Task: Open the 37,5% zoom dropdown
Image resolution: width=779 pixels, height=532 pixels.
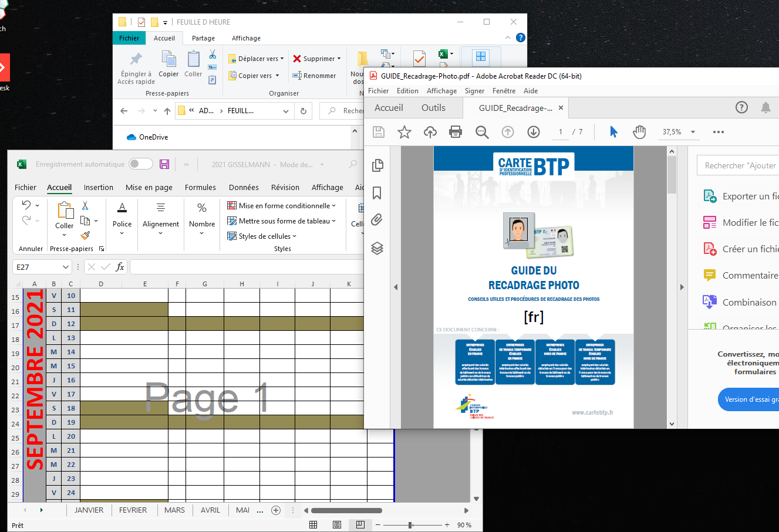Action: 693,132
